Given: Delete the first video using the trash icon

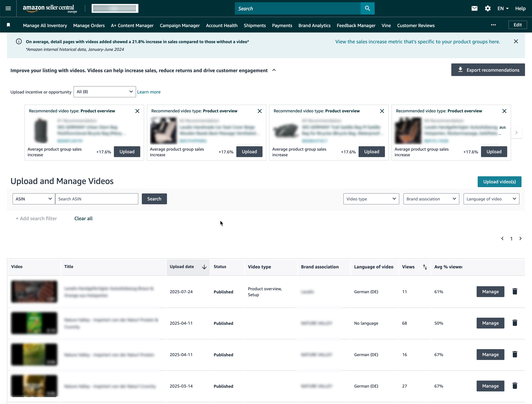Looking at the screenshot, I should click(515, 291).
